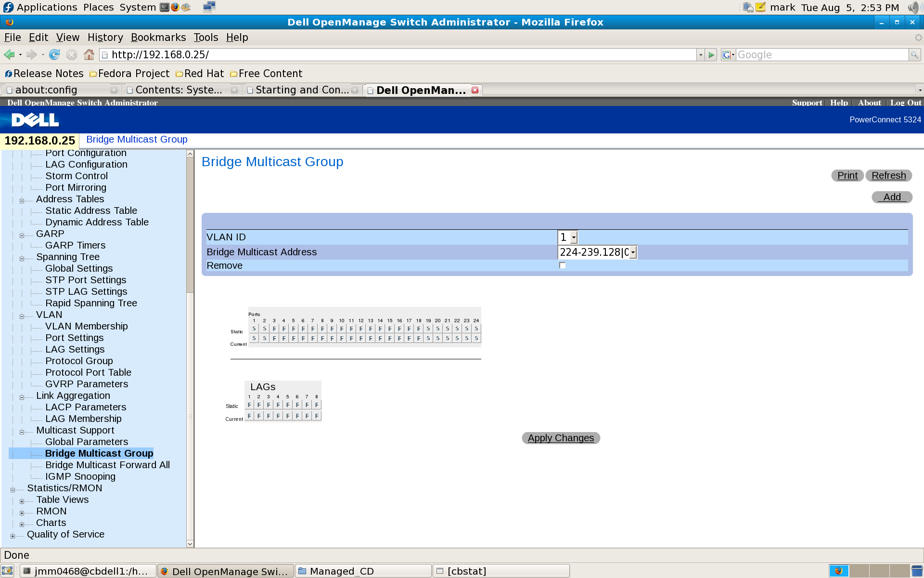Viewport: 924px width, 578px height.
Task: Toggle port 19 Static membership cell
Action: 428,328
